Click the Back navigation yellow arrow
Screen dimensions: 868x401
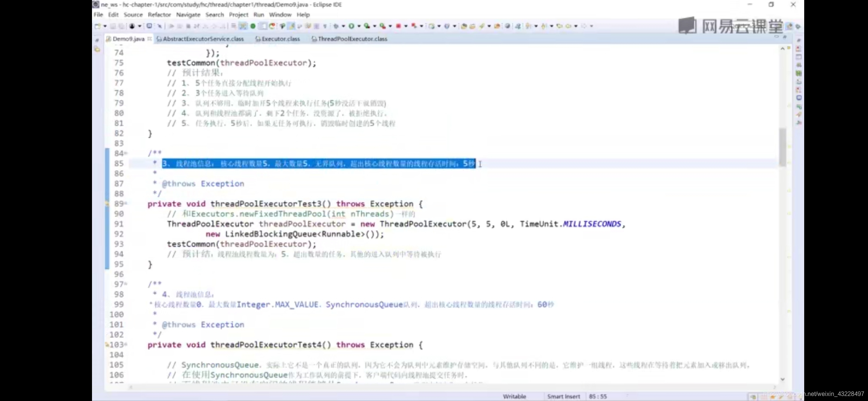568,26
